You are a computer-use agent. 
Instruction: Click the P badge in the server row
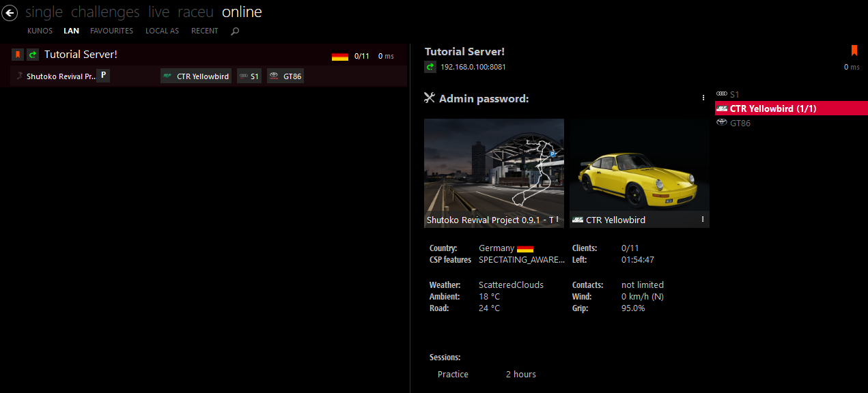pos(102,76)
